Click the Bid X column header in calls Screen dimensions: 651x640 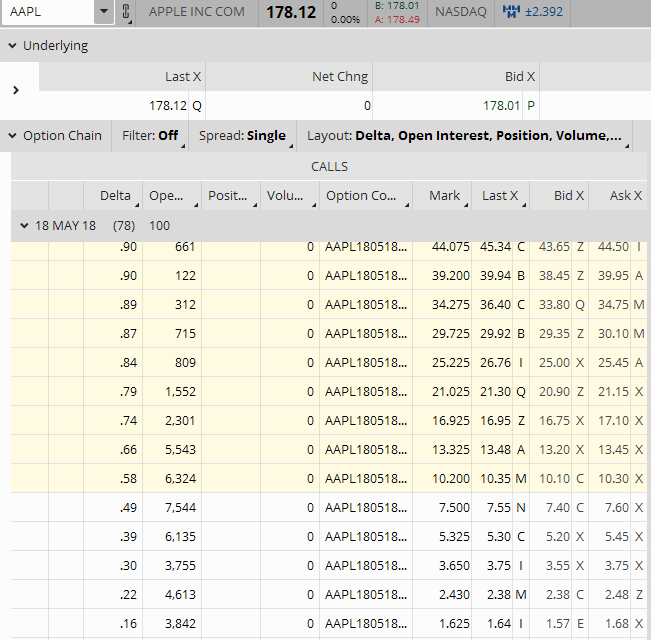tap(559, 195)
